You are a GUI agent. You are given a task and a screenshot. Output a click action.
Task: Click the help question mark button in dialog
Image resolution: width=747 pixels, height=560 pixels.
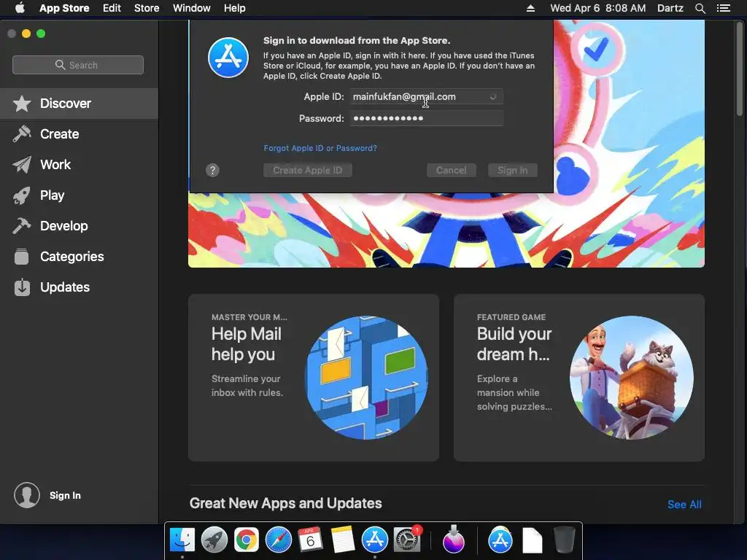pyautogui.click(x=212, y=170)
